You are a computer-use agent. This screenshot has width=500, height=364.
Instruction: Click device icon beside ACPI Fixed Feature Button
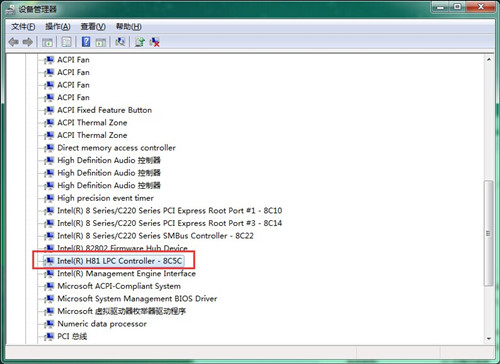click(x=49, y=110)
